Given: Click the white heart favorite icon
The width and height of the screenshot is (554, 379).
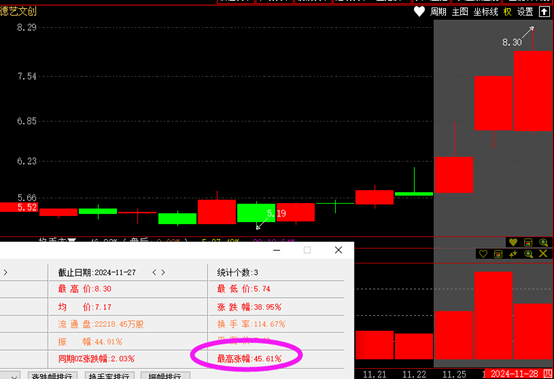Looking at the screenshot, I should pyautogui.click(x=419, y=12).
